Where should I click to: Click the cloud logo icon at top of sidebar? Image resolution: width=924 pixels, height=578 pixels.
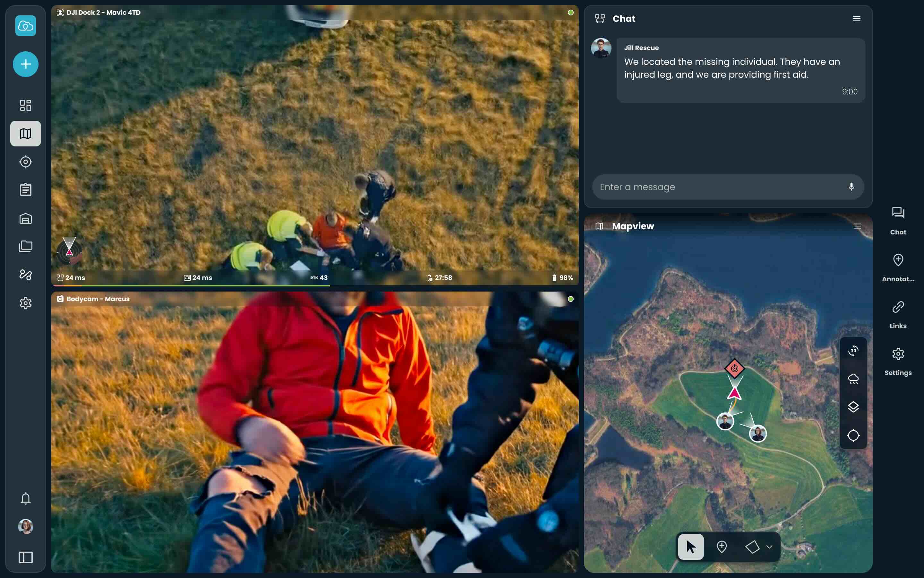click(x=26, y=26)
